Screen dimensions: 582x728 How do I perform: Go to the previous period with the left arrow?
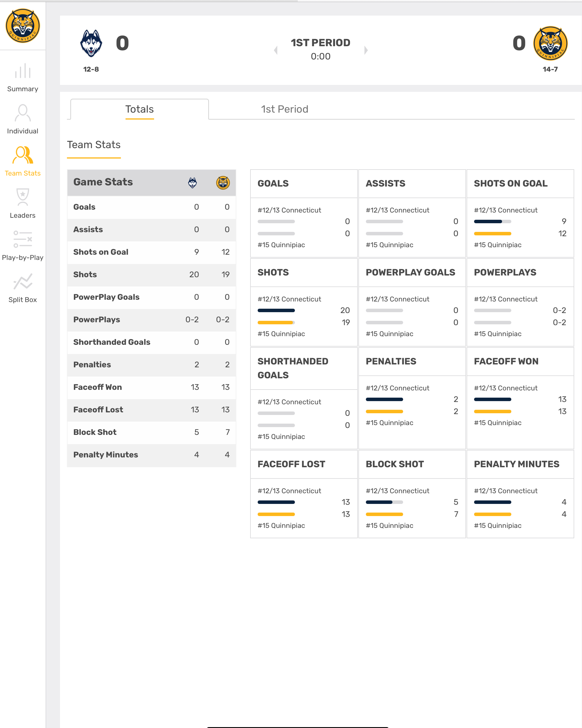tap(276, 50)
